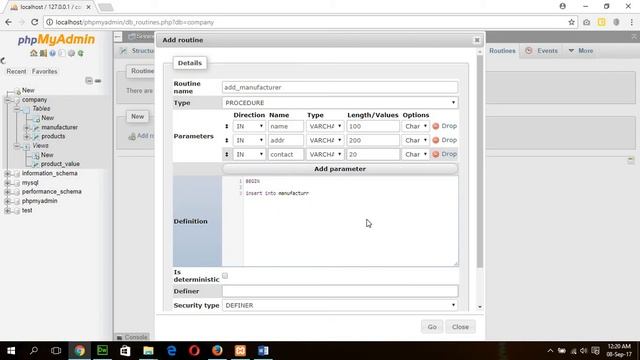Grab the move handle of contact parameter row
This screenshot has height=360, width=640.
(x=227, y=154)
